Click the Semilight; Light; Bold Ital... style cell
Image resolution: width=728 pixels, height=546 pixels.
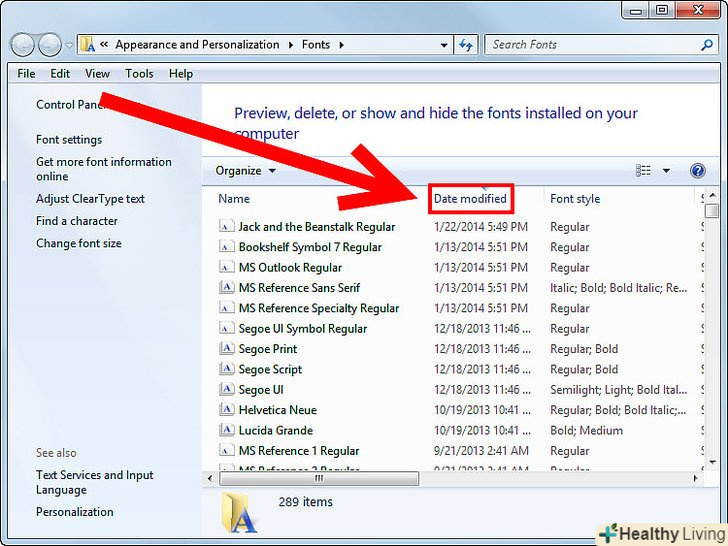click(x=618, y=390)
